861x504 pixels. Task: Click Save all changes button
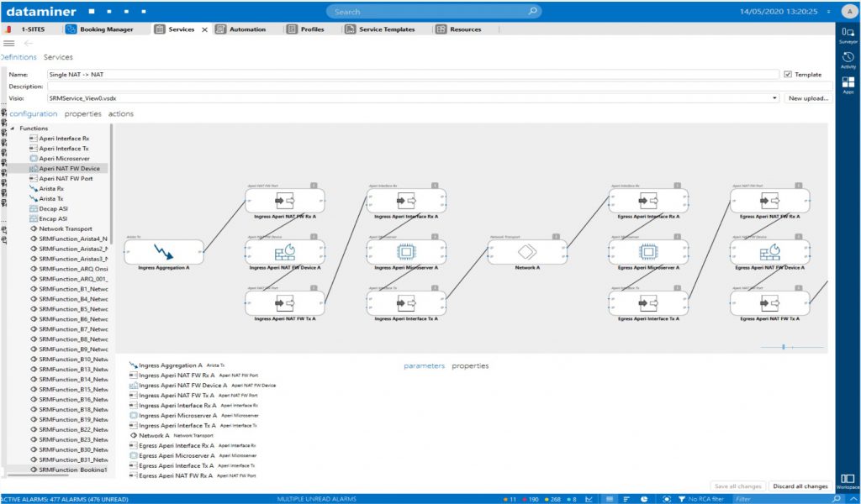point(738,486)
